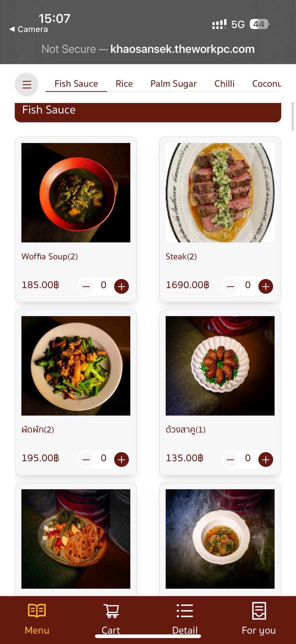
Task: Select the Fish Sauce category tab
Action: pos(76,84)
